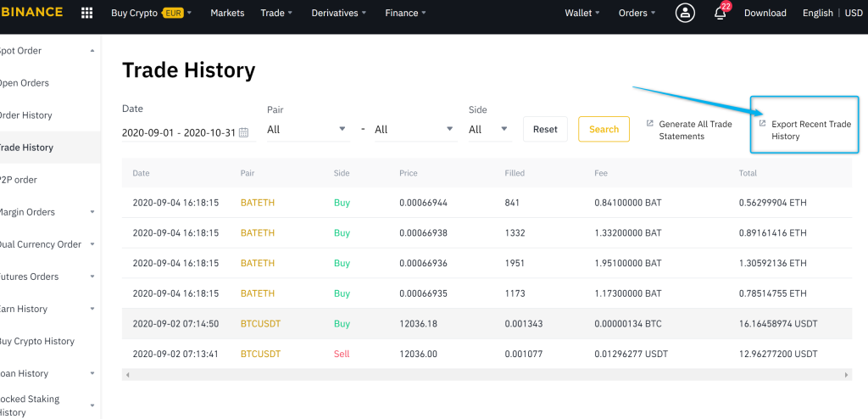Screen dimensions: 868x419
Task: Open the Finance dropdown menu
Action: pyautogui.click(x=405, y=13)
